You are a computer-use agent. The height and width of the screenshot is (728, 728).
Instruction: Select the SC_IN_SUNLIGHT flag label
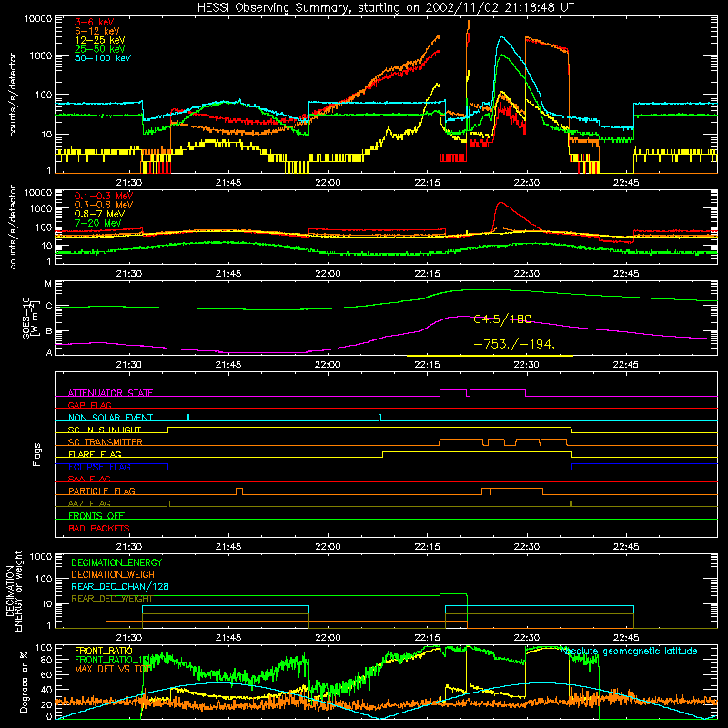click(105, 430)
